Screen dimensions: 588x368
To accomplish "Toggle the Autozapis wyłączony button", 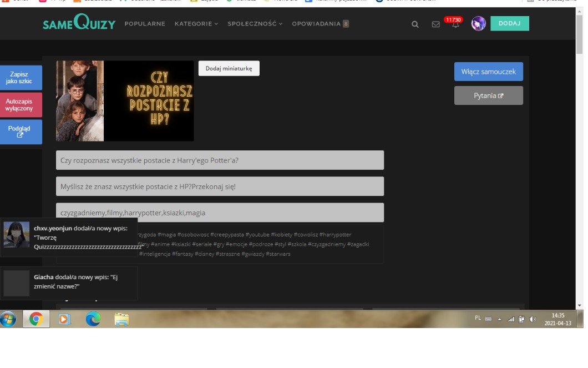I will pos(21,105).
